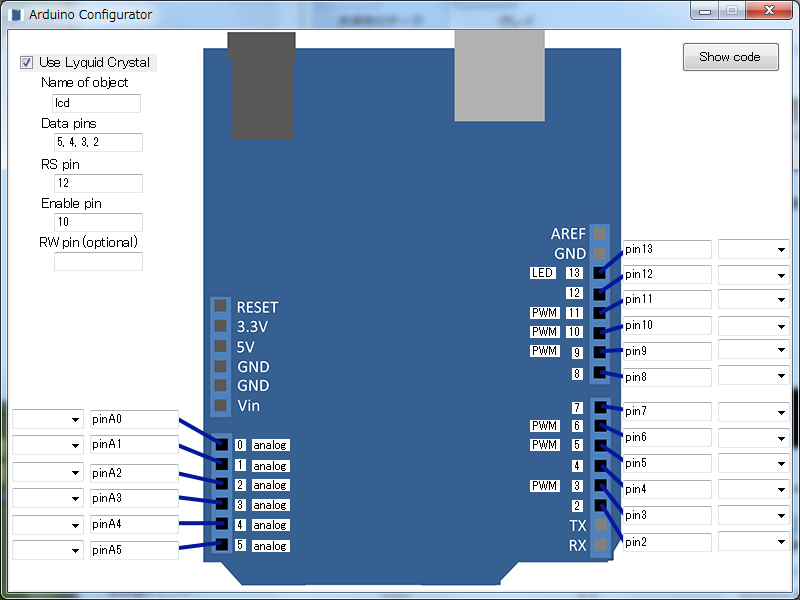
Task: Expand the mode dropdown for pin11
Action: pos(754,299)
